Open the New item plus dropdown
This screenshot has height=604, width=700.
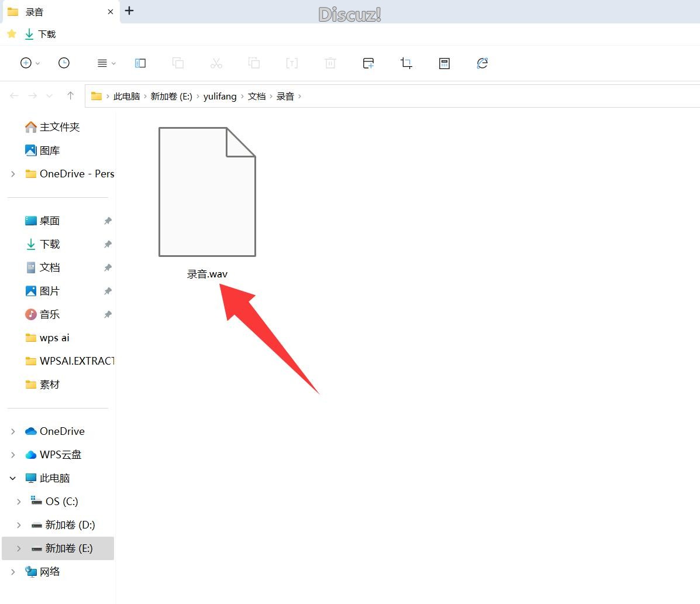[29, 63]
